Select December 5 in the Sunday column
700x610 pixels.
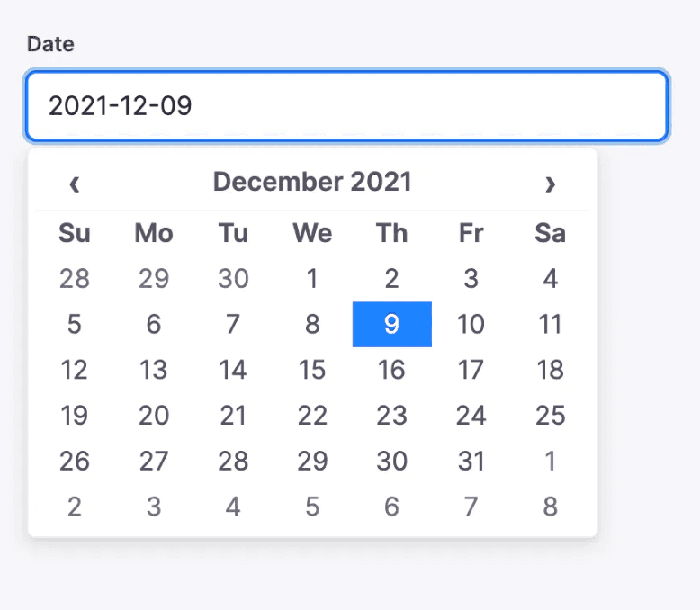75,324
